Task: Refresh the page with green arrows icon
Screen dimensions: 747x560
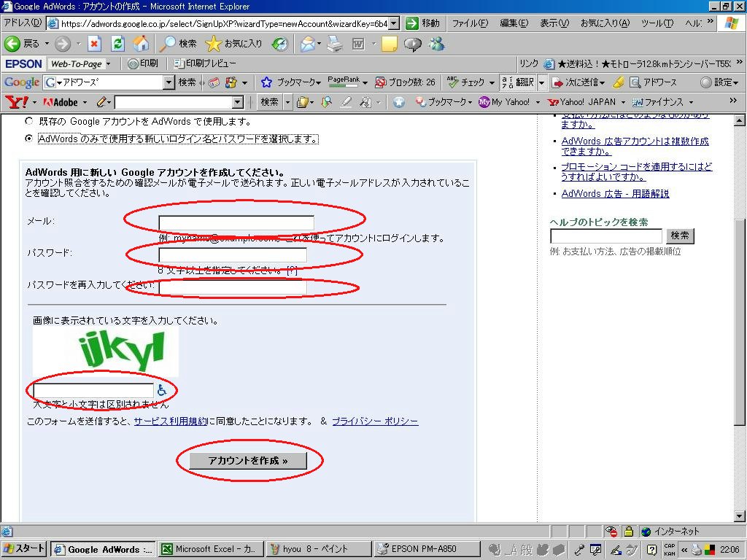Action: point(117,44)
